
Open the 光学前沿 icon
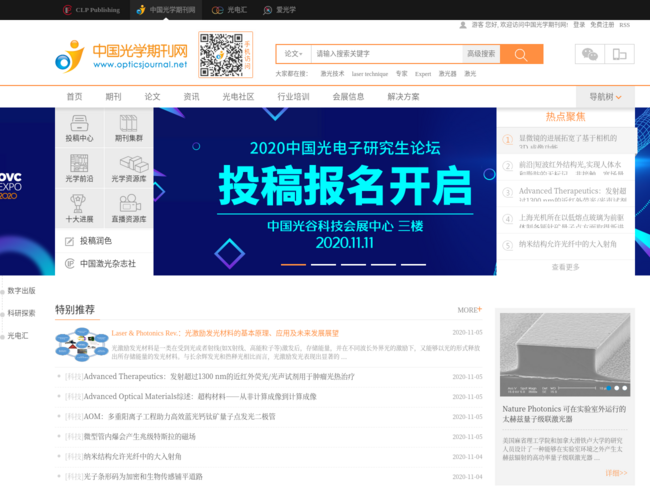point(79,163)
